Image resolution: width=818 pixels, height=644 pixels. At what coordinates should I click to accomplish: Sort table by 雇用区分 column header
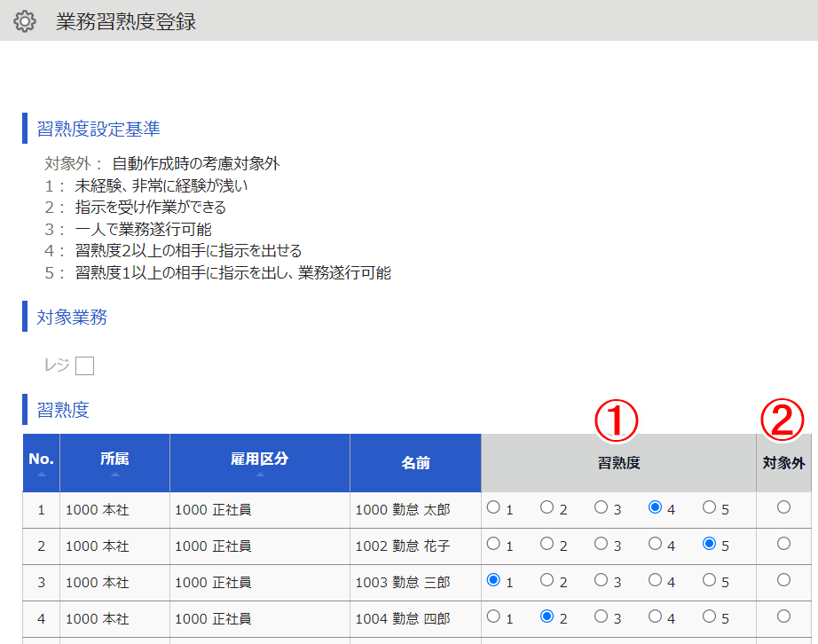[x=259, y=462]
